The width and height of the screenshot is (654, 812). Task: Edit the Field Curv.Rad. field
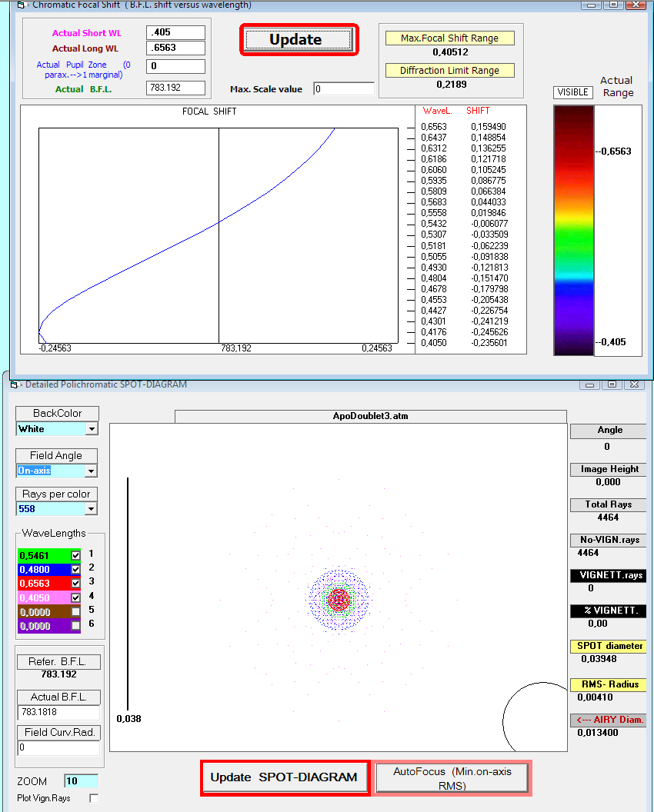[58, 747]
